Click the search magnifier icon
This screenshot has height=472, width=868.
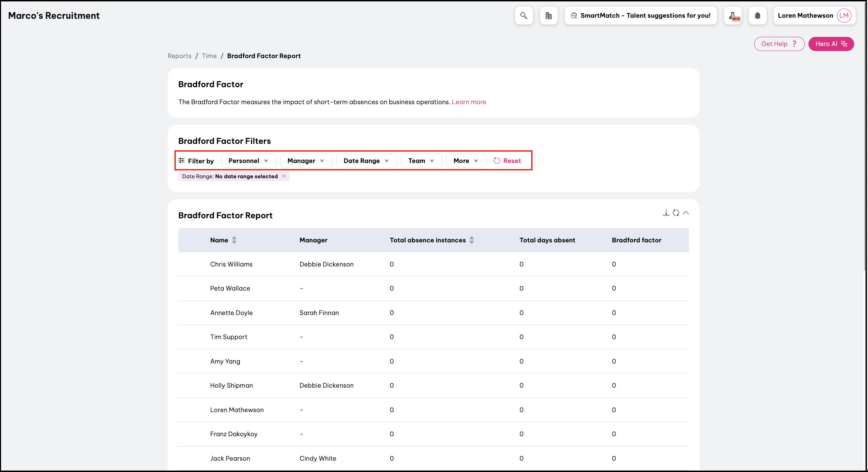click(523, 16)
